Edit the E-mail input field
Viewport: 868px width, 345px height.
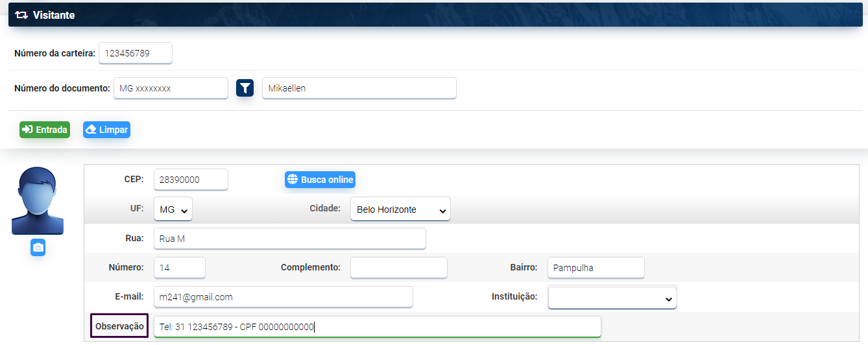click(x=283, y=297)
